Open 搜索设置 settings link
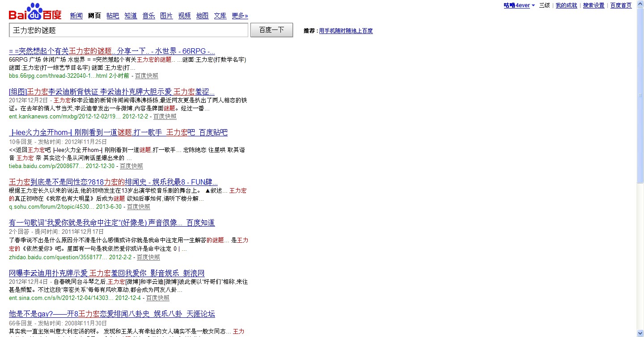This screenshot has width=644, height=337. tap(593, 5)
